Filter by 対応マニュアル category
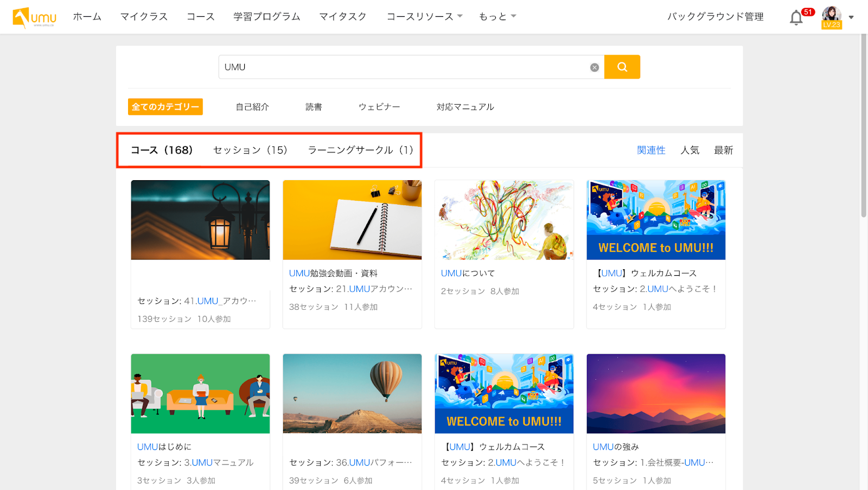Screen dimensions: 868x490 pos(465,107)
